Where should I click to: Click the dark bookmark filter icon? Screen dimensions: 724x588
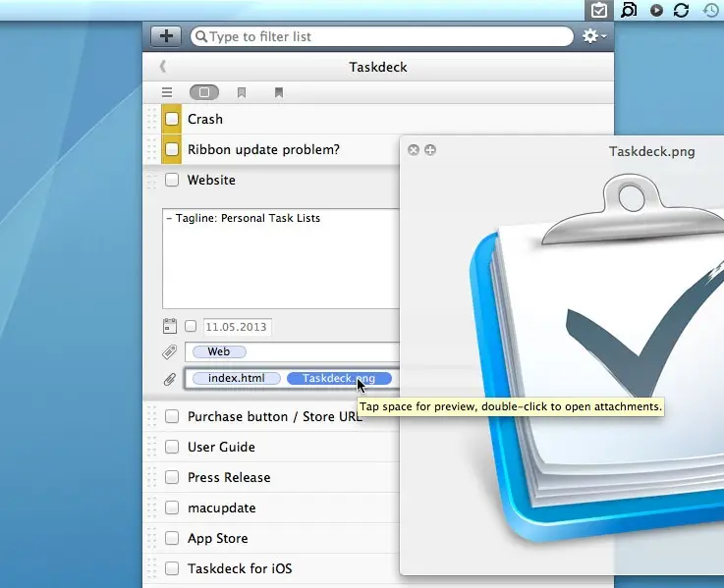[278, 93]
